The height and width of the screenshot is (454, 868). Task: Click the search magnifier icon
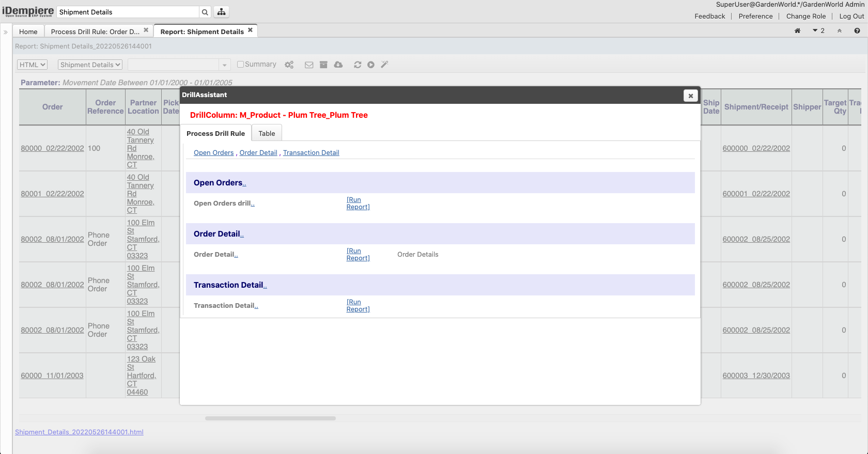pyautogui.click(x=205, y=12)
